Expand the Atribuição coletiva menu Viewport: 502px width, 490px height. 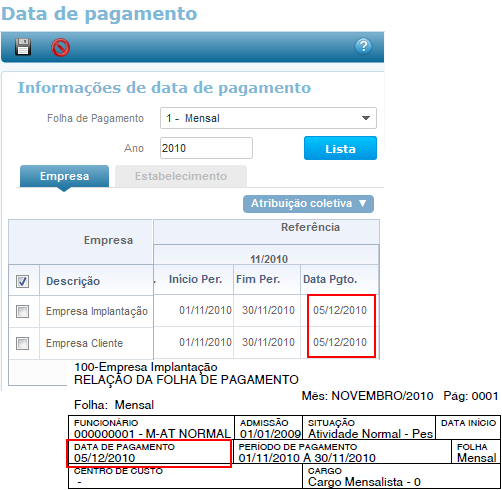308,204
